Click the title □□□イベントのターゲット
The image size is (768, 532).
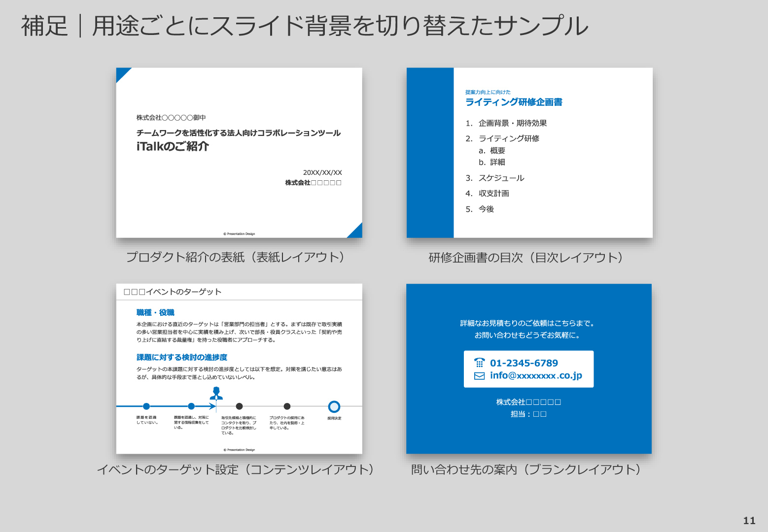[173, 292]
